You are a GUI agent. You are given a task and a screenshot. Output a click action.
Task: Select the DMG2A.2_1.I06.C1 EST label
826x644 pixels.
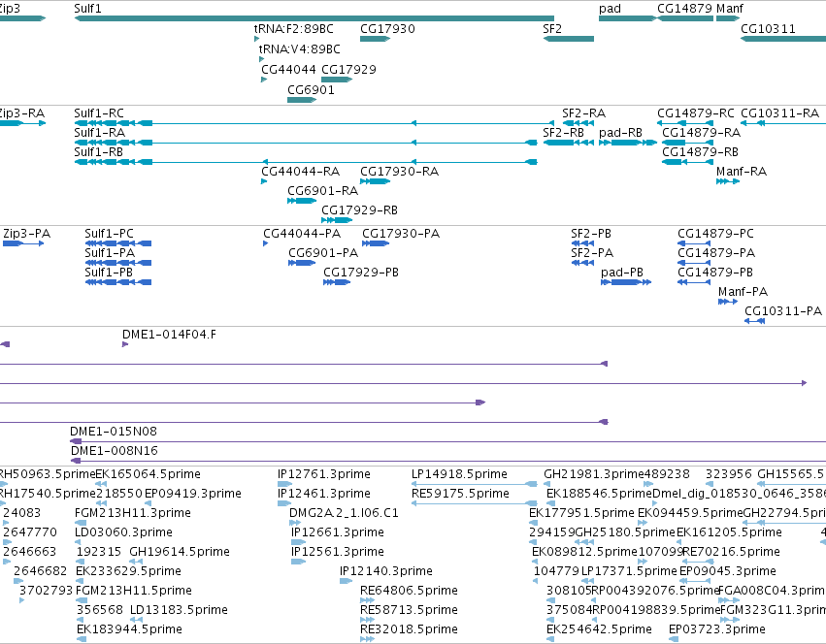tap(344, 513)
